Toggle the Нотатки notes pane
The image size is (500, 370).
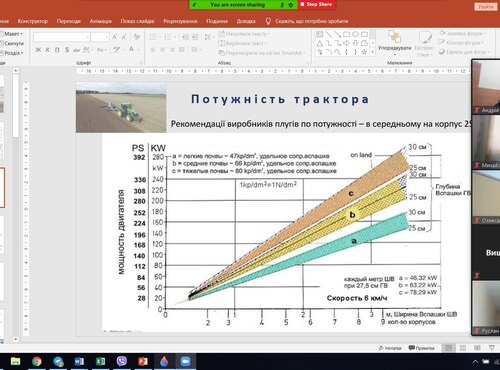(x=390, y=348)
